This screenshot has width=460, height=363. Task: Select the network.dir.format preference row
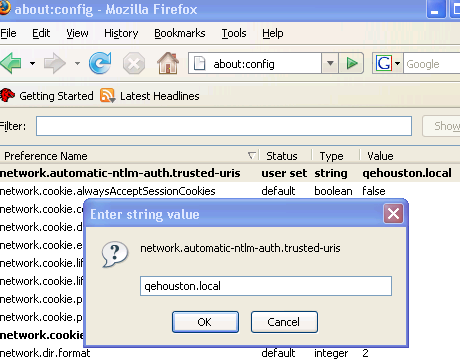point(230,353)
